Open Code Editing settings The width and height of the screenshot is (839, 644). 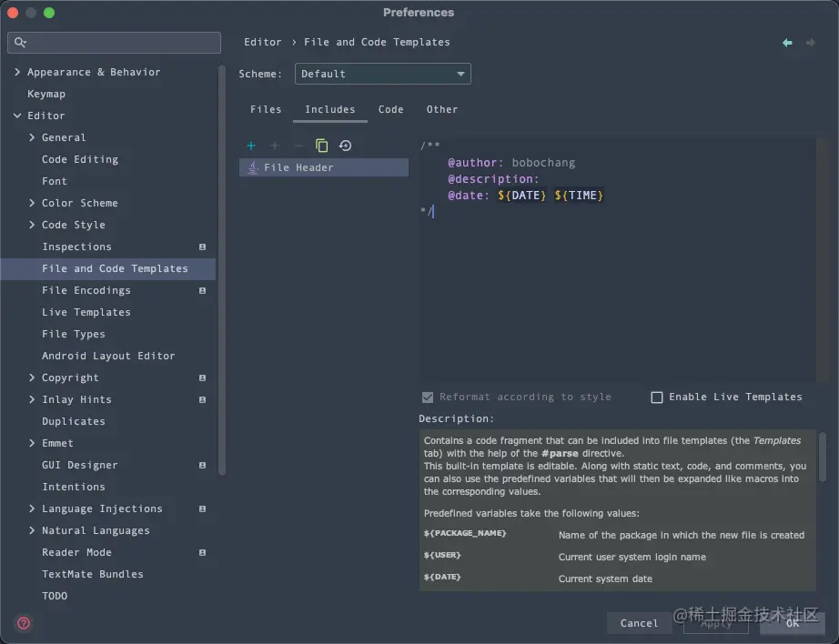point(80,159)
